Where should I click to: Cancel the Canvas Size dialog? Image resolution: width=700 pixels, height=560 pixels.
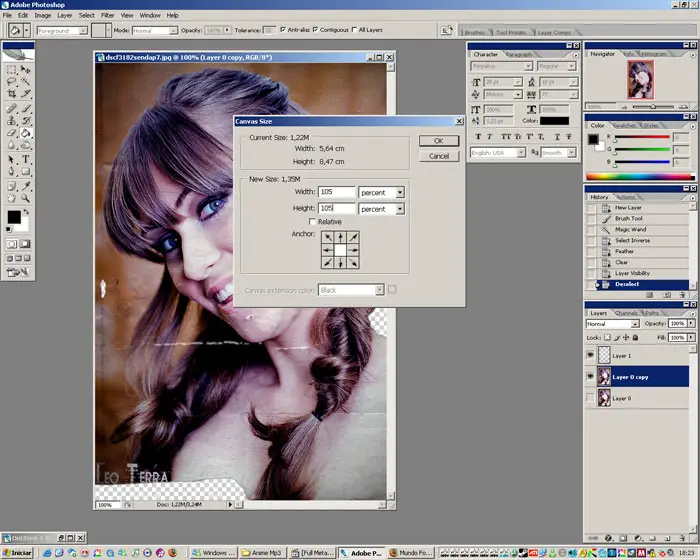pos(438,156)
